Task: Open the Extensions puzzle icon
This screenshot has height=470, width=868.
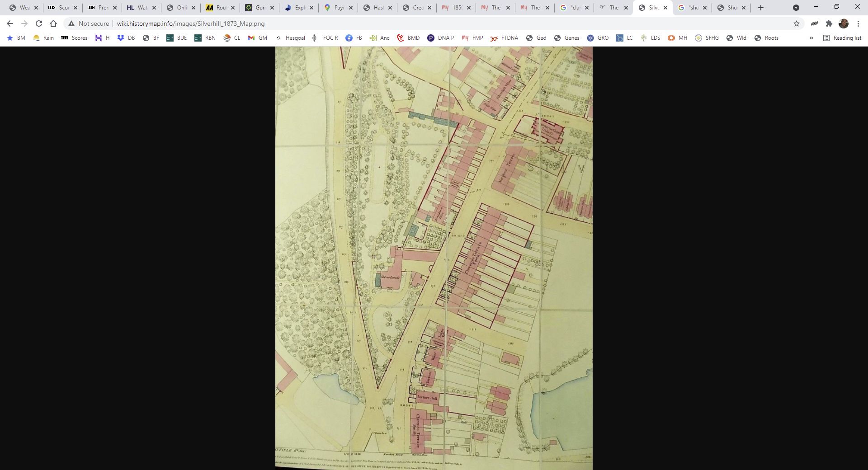Action: click(829, 23)
